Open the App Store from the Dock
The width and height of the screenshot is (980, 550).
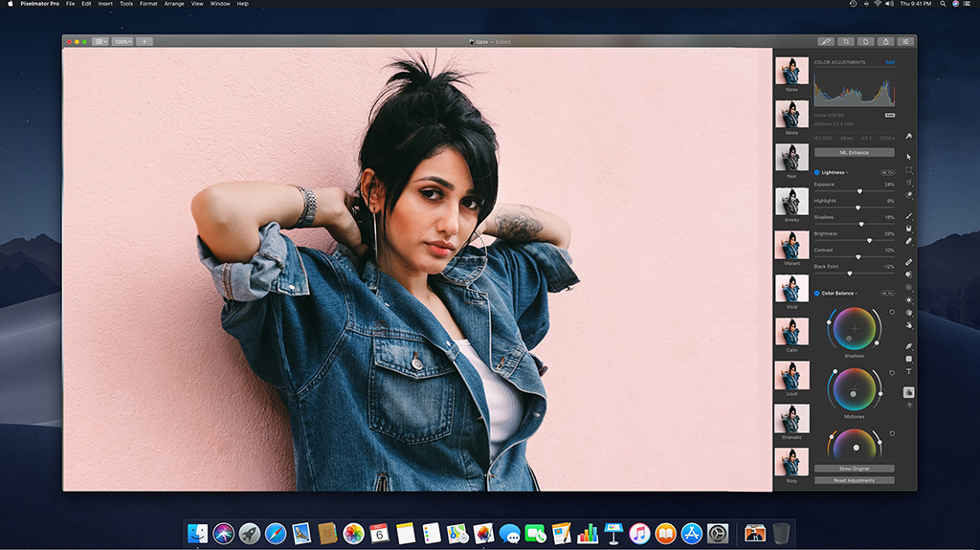tap(691, 533)
